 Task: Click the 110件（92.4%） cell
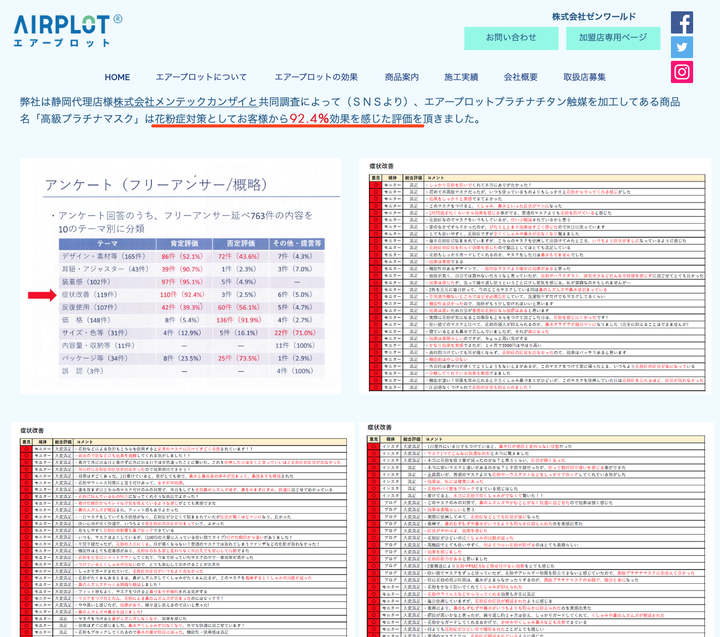(x=182, y=294)
